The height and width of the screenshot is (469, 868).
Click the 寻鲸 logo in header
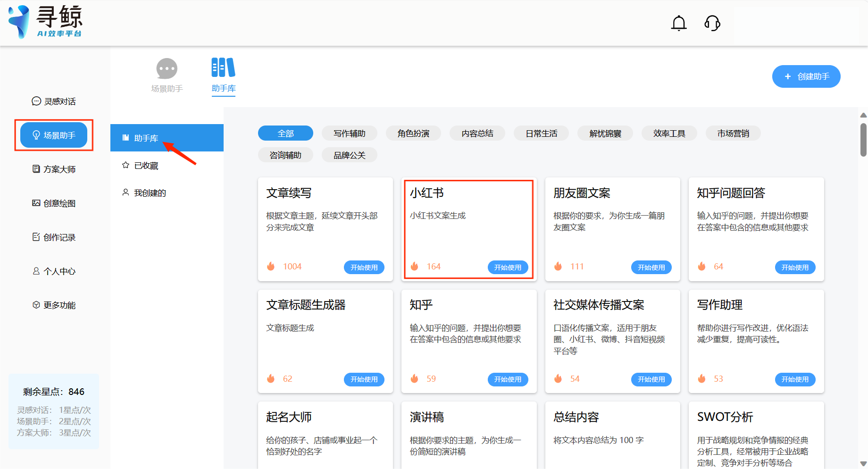pyautogui.click(x=46, y=22)
